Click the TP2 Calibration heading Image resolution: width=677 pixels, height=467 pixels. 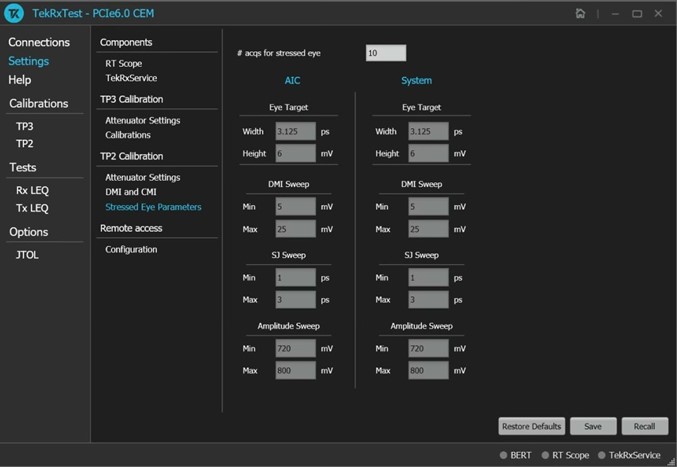coord(132,156)
